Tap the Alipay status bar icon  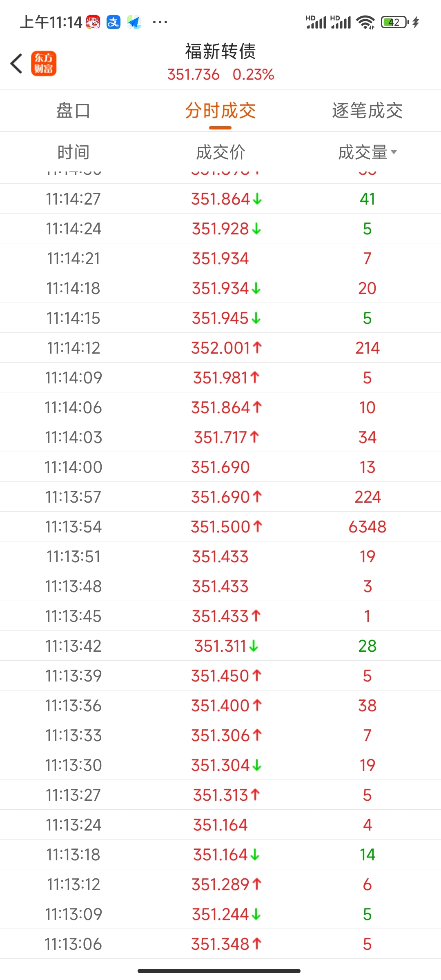(113, 22)
